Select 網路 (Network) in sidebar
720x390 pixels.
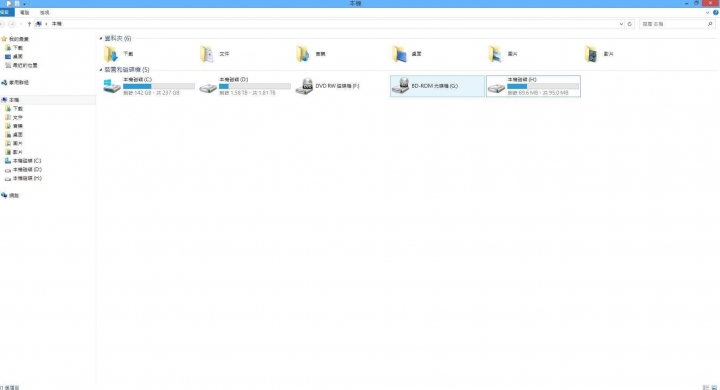click(x=10, y=195)
